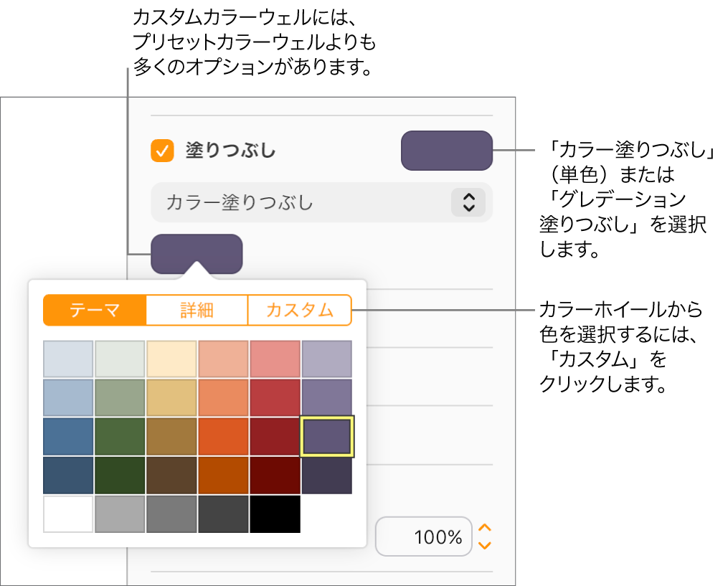Click the fill color well beside 塗りつぶし
This screenshot has width=728, height=586.
coord(446,151)
